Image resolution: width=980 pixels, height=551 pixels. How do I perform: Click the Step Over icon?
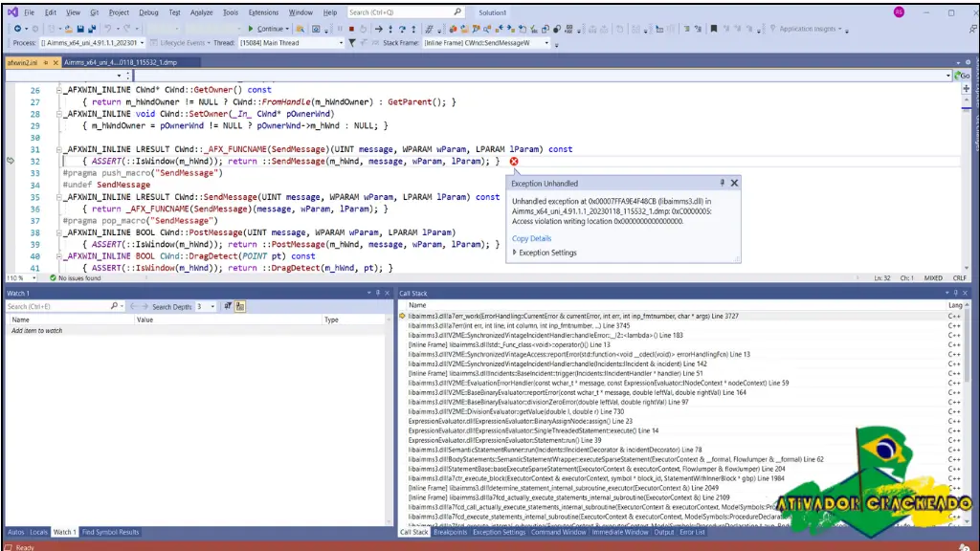tap(402, 29)
